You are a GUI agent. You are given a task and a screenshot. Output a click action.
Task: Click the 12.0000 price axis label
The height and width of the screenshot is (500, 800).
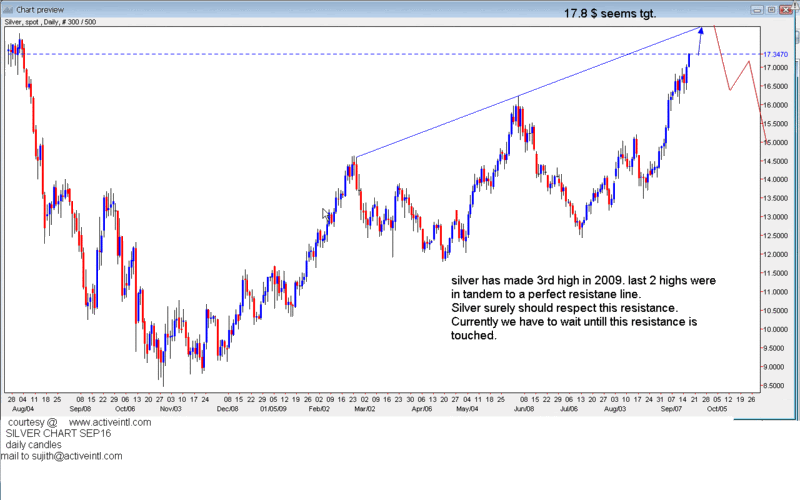pyautogui.click(x=775, y=254)
